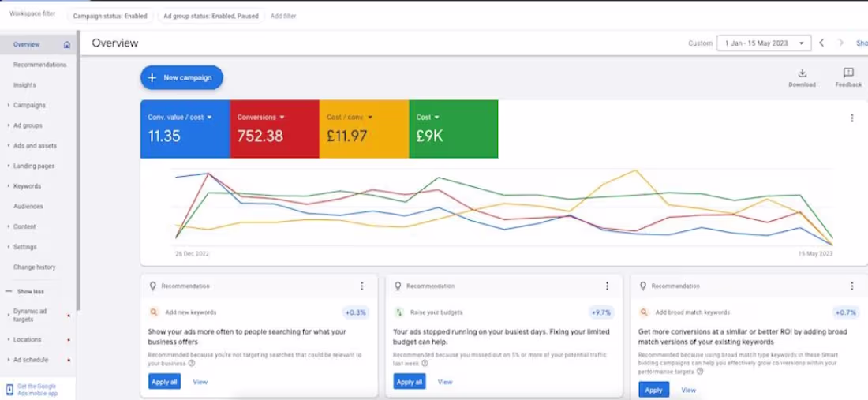Image resolution: width=868 pixels, height=400 pixels.
Task: Open options for Add new keywords recommendation
Action: tap(362, 286)
